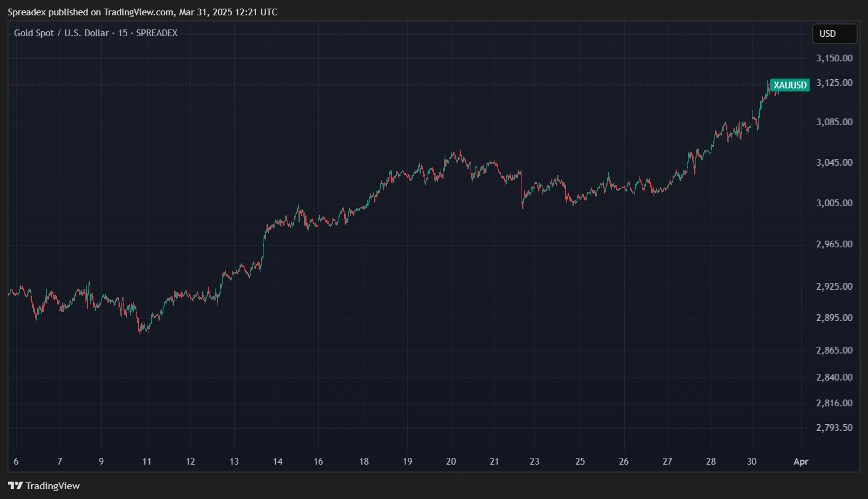Click the date label 11 on time axis
The width and height of the screenshot is (868, 499).
pyautogui.click(x=146, y=462)
